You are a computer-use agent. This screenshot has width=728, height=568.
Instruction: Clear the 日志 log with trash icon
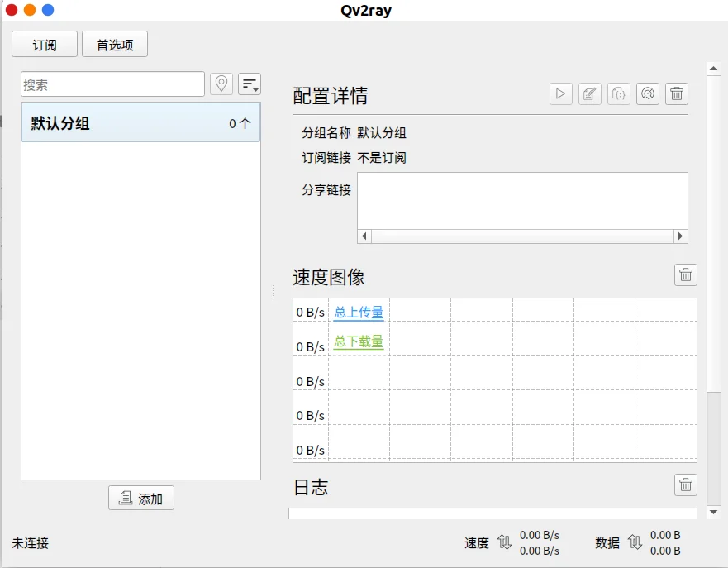686,484
